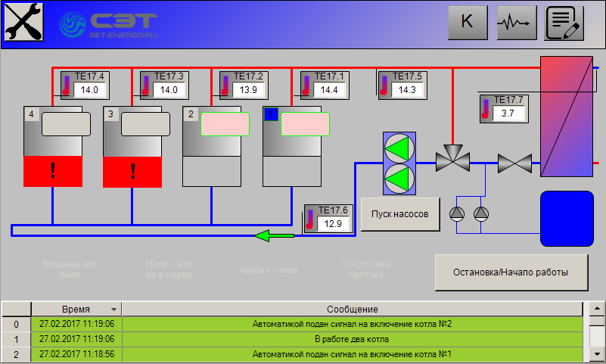Click the K button in header
Image resolution: width=606 pixels, height=364 pixels.
click(466, 23)
